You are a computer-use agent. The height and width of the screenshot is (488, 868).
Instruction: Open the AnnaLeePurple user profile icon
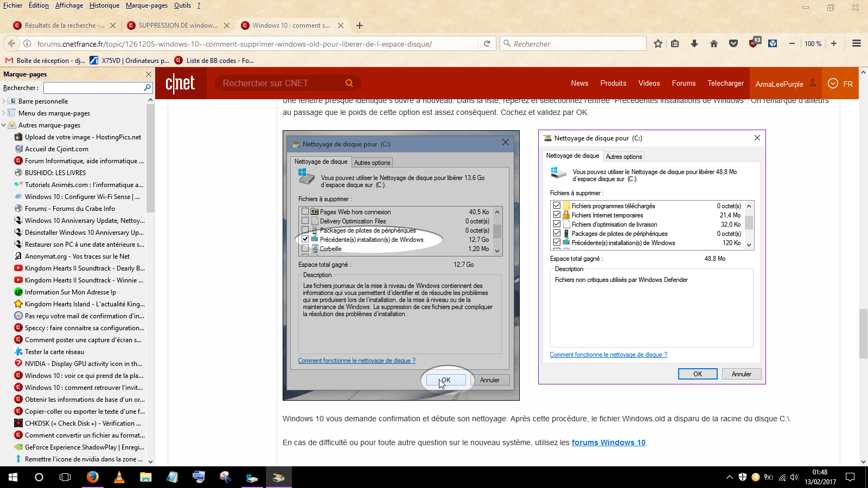point(813,83)
